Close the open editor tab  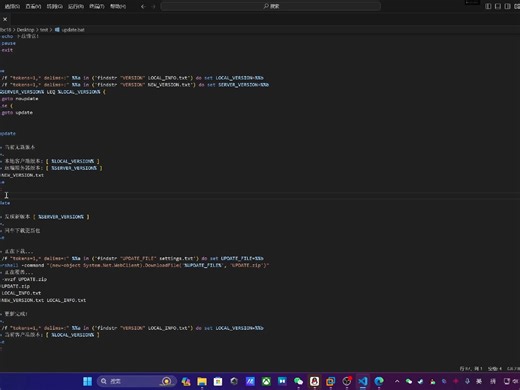tap(5, 19)
